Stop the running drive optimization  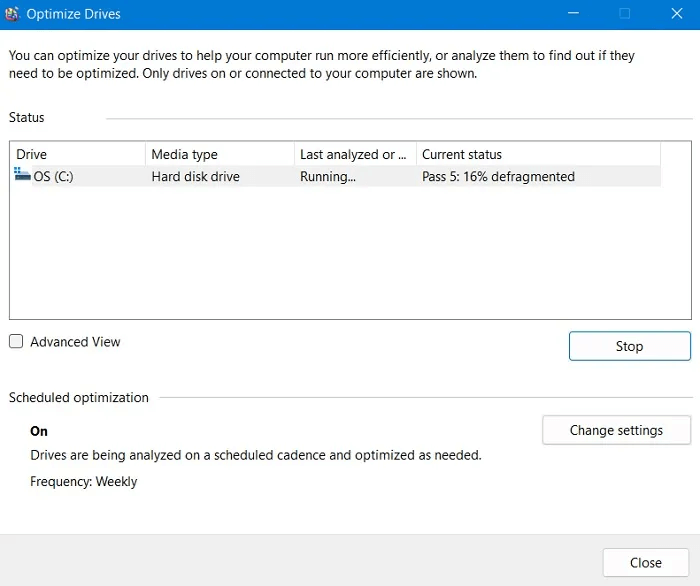pyautogui.click(x=629, y=346)
